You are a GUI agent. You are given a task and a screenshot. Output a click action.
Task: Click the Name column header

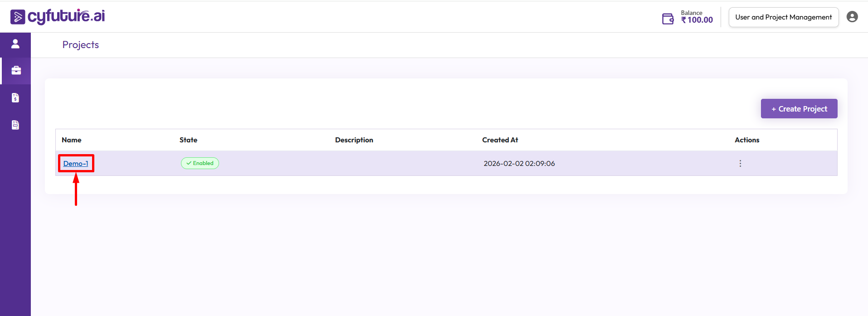(72, 140)
